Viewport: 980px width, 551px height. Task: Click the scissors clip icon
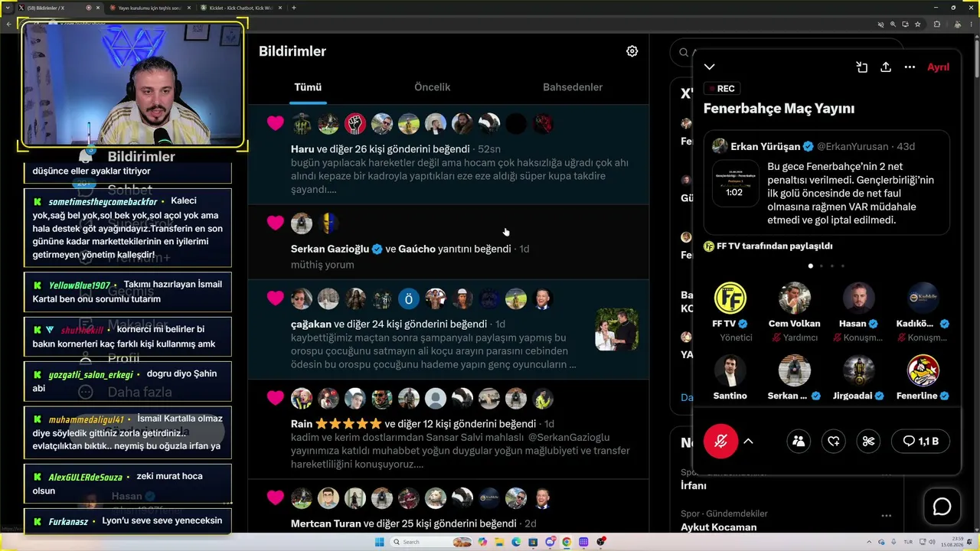(x=868, y=441)
